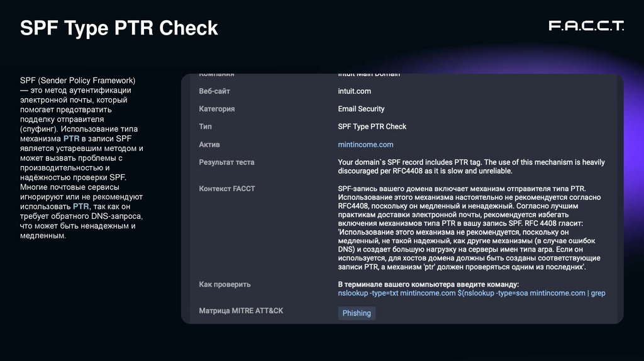
Task: Click the Матрица MITRE ATT&CK label
Action: point(241,311)
